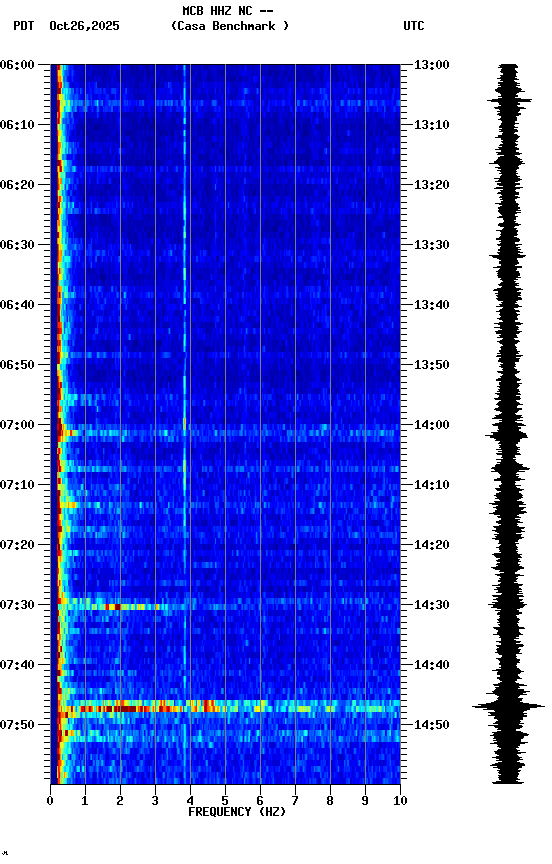Click the 2 Hz frequency tick label

click(x=120, y=801)
